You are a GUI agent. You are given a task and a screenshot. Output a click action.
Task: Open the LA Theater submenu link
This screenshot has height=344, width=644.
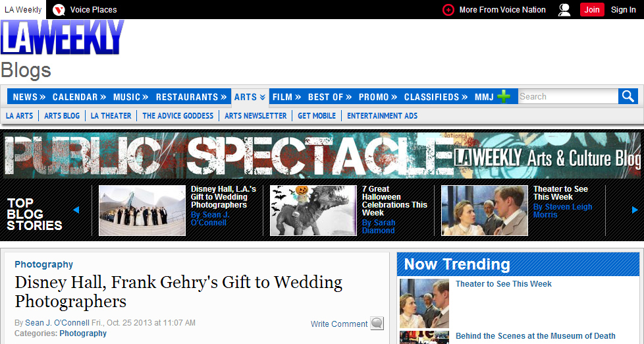pyautogui.click(x=111, y=116)
